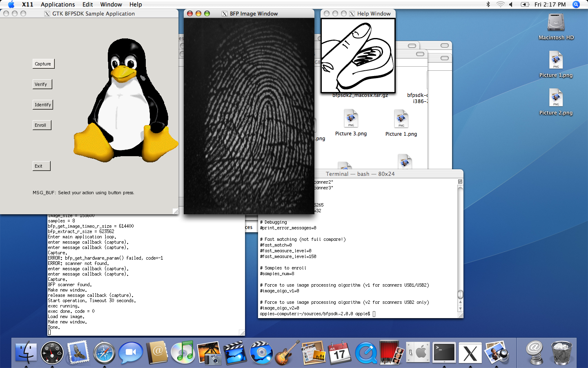Click the Terminal window vertical scrollbar

[460, 245]
